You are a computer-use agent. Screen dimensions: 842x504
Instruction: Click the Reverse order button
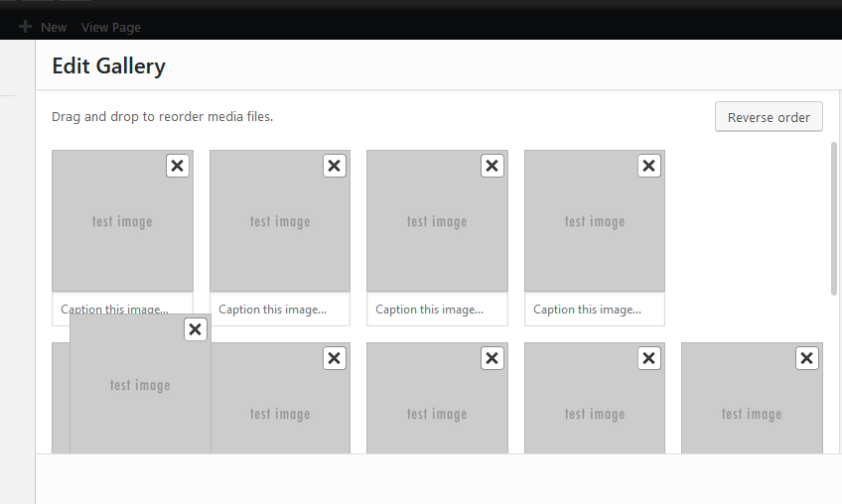pos(769,116)
